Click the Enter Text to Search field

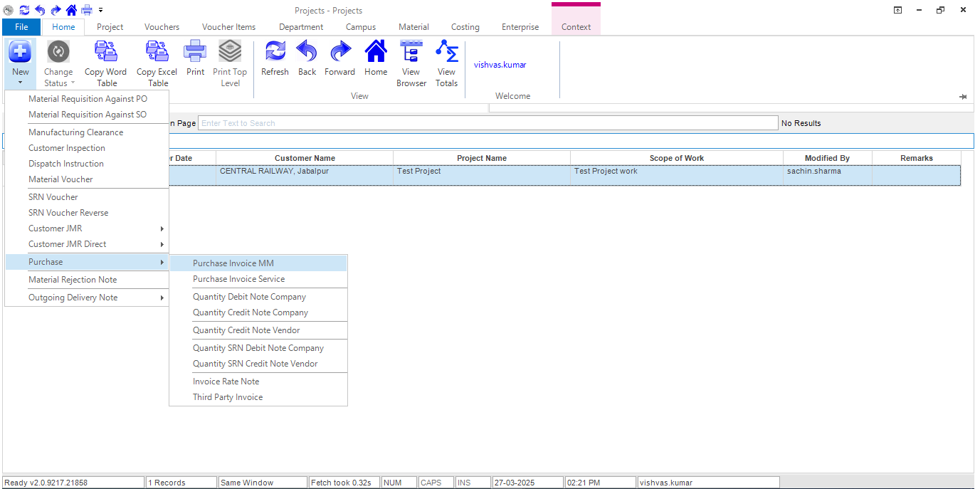pos(488,123)
